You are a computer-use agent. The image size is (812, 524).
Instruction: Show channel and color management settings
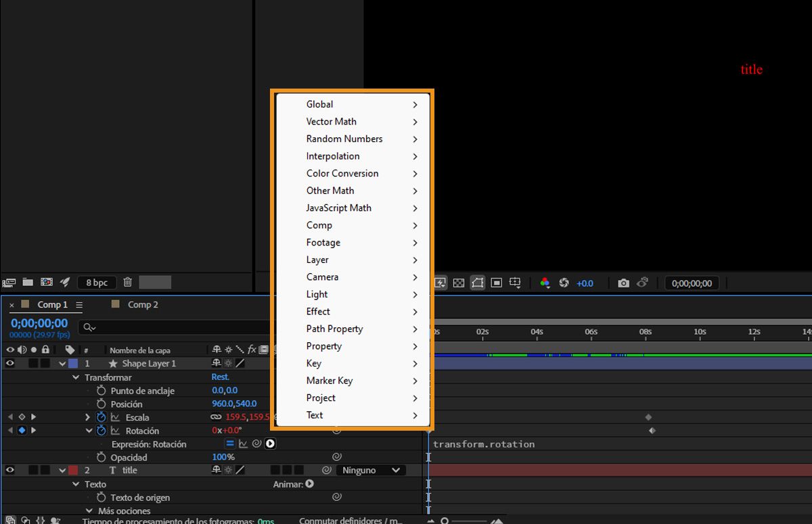pyautogui.click(x=545, y=283)
